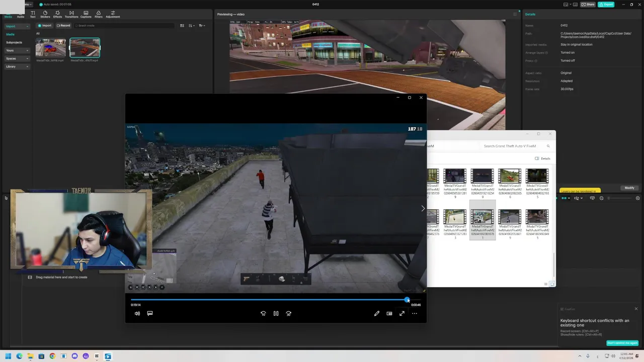Open the Adjustment tab in CapCut
The image size is (644, 362).
point(113,15)
